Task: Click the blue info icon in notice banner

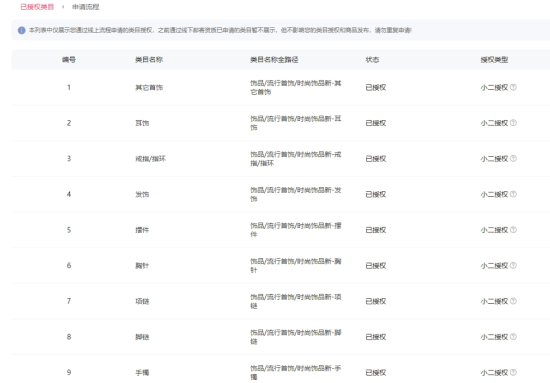Action: [21, 30]
